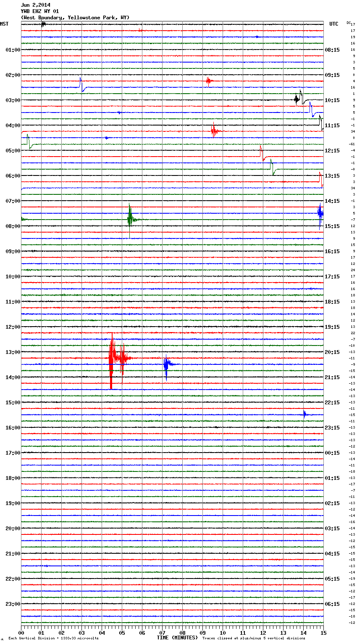Viewport: 357px width, 644px height.
Task: Select the '12:00' MST time label
Action: [13, 327]
